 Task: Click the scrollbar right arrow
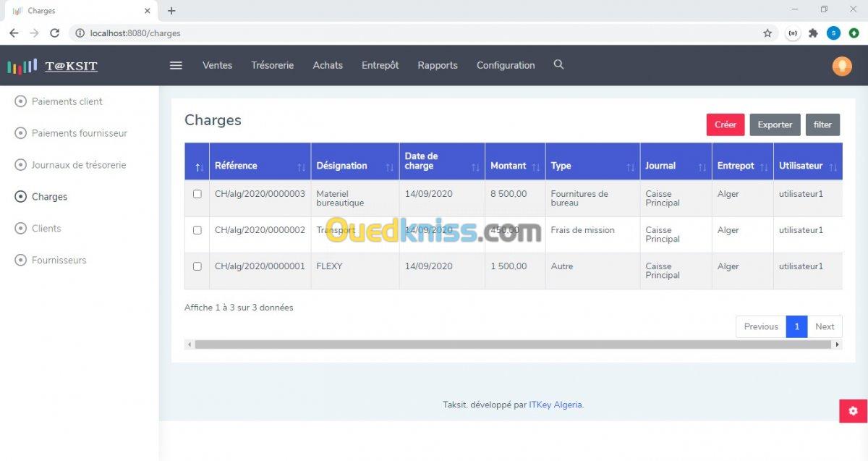(838, 344)
